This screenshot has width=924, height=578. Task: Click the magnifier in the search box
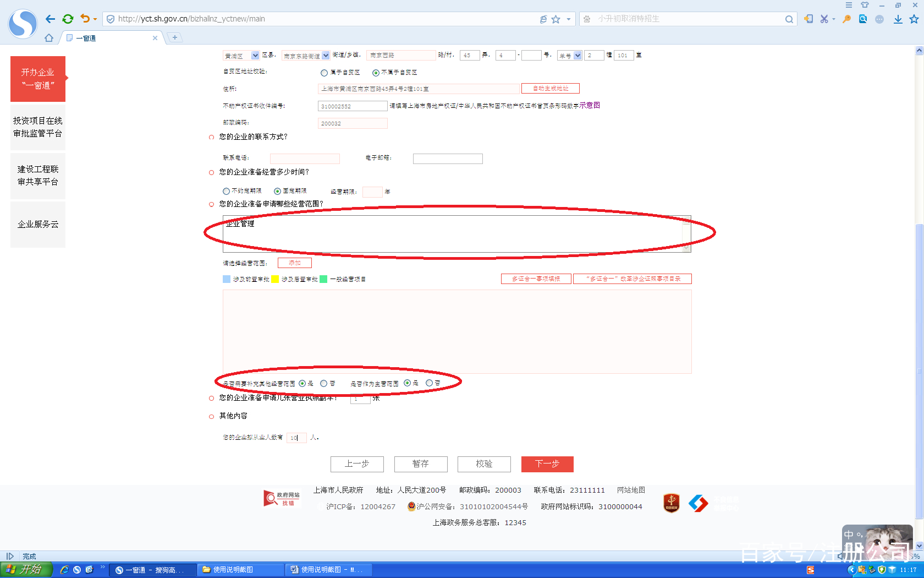pos(789,18)
